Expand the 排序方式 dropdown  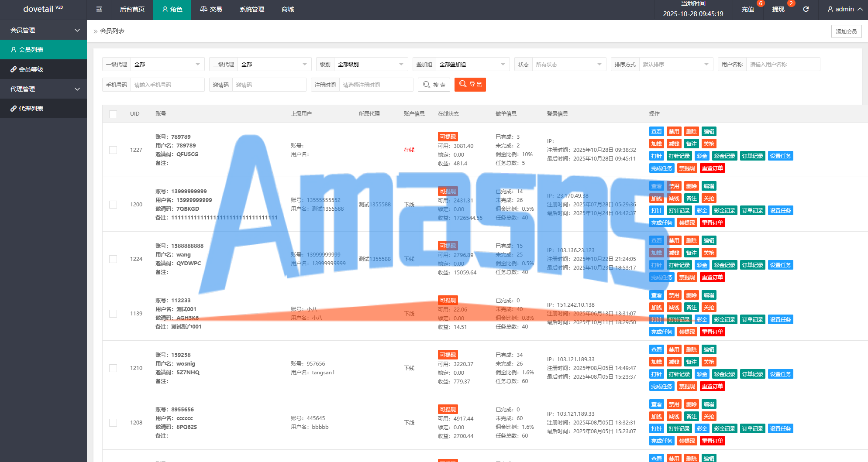676,64
